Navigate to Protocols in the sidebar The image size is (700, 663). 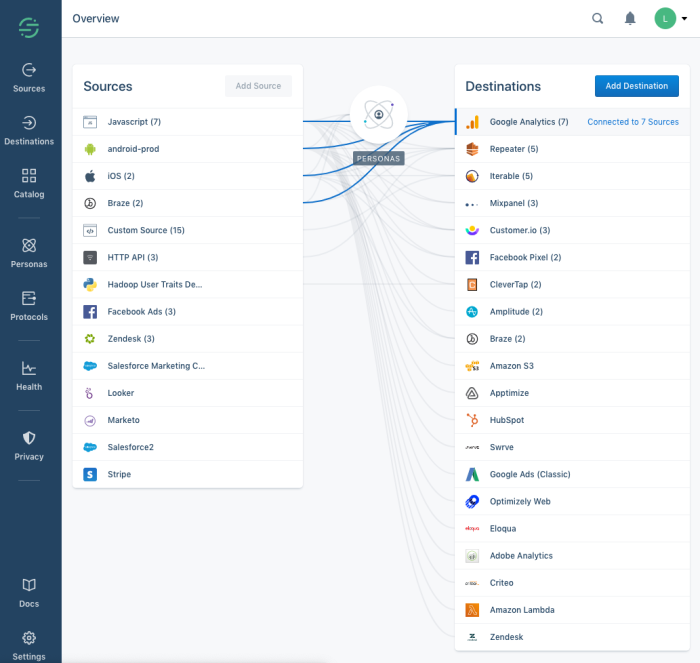point(29,306)
